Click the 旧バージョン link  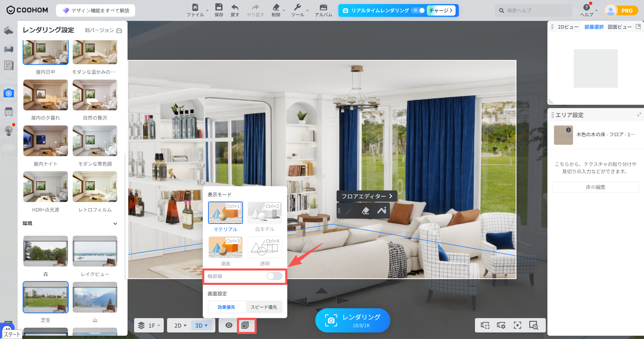pos(99,30)
